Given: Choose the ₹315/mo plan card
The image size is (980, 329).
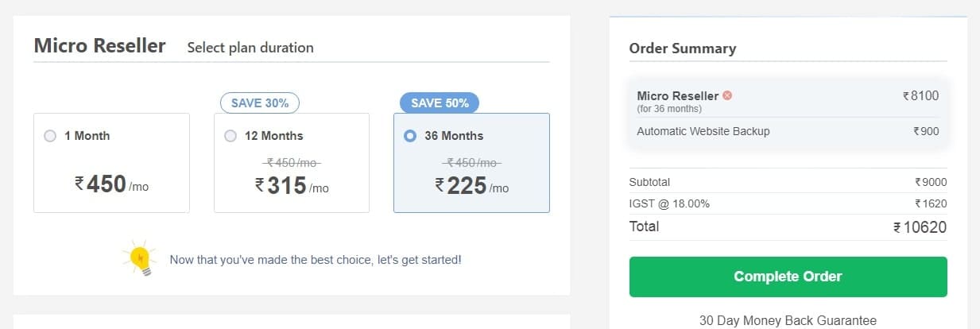Looking at the screenshot, I should [x=292, y=163].
